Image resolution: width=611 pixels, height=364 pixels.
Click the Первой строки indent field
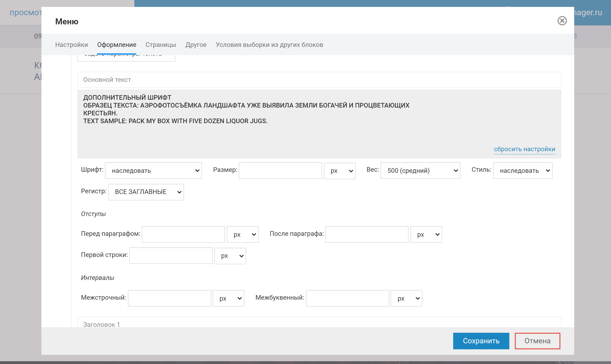click(x=171, y=256)
